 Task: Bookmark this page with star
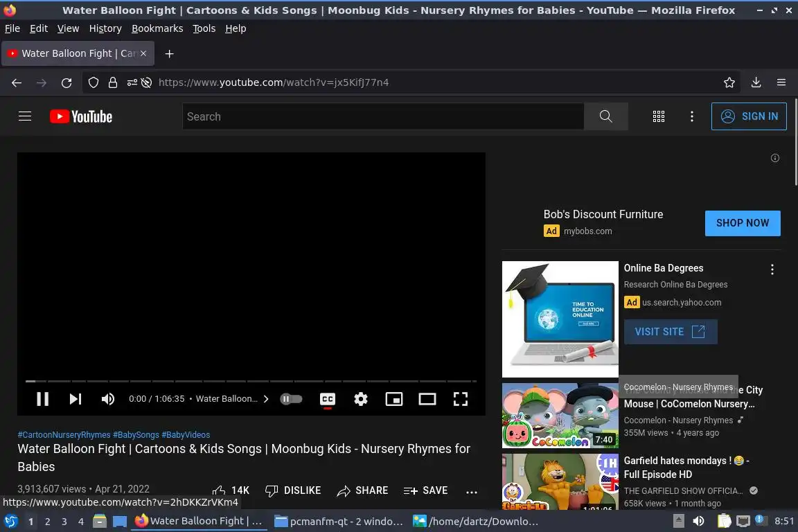coord(729,82)
